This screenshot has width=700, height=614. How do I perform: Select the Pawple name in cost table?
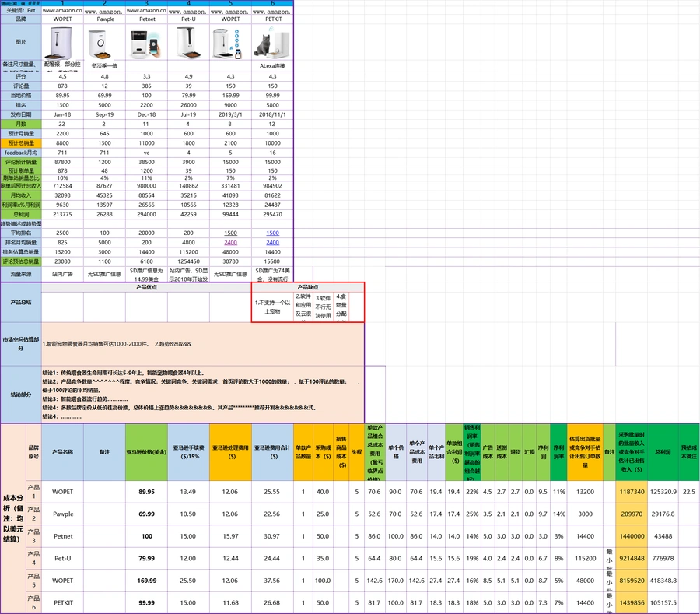62,514
